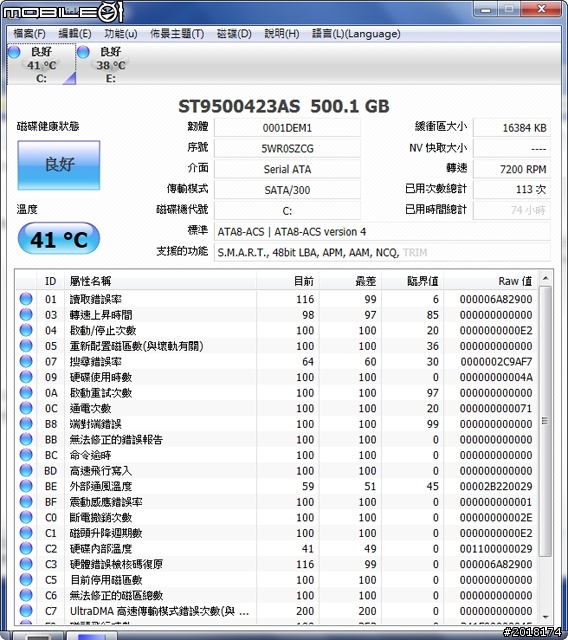This screenshot has width=568, height=640.
Task: Click the rotation rate field 7200 RPM
Action: (x=512, y=169)
